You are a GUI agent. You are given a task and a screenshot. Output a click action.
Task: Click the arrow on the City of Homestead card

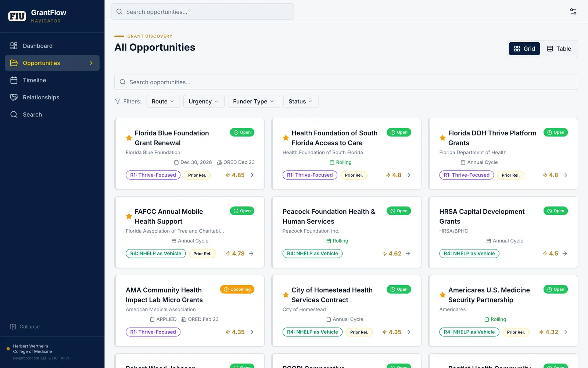pyautogui.click(x=408, y=332)
